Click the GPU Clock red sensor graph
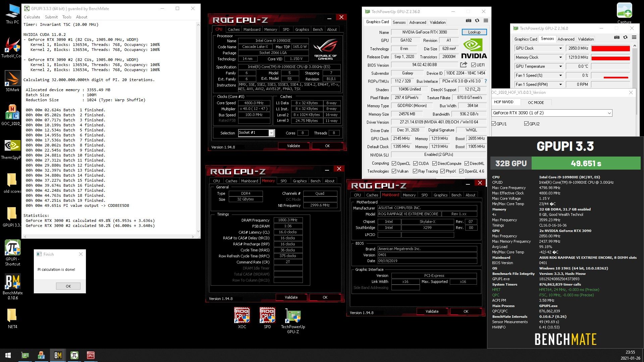This screenshot has height=362, width=644. 610,48
